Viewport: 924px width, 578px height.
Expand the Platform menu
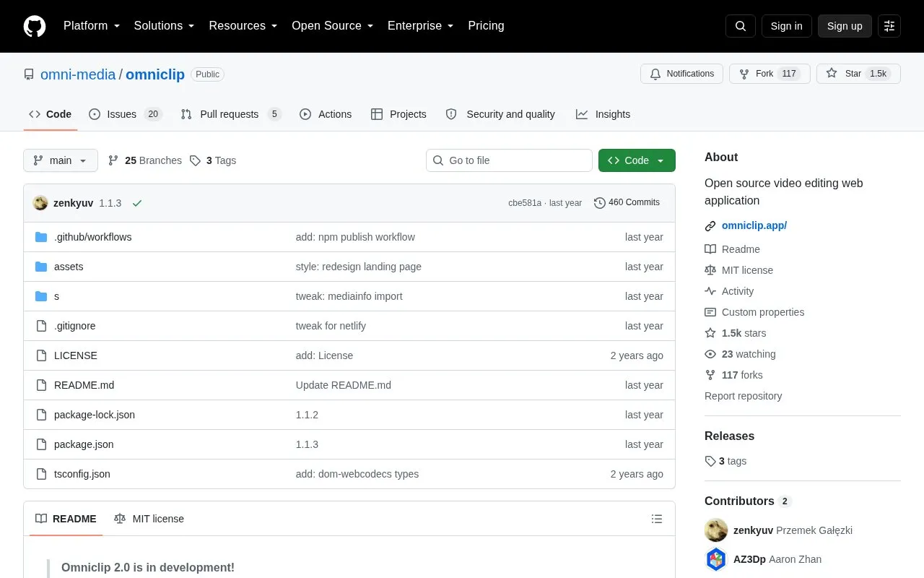click(92, 26)
